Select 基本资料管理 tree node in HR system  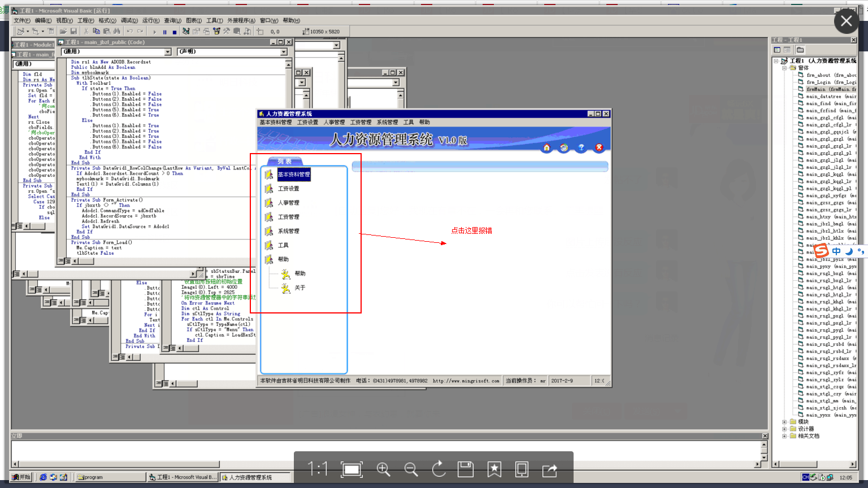(294, 175)
